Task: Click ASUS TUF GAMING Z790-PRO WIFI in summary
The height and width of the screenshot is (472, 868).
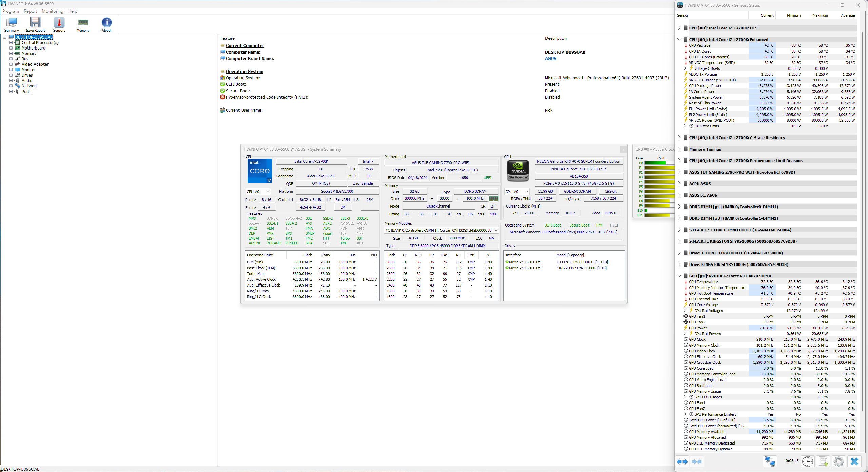Action: coord(441,163)
